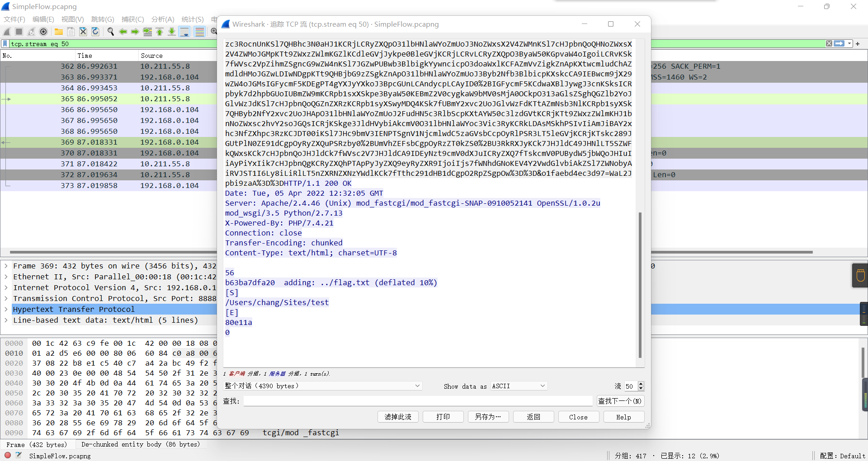Reload the capture file from toolbar
This screenshot has height=461, width=868.
(x=95, y=32)
